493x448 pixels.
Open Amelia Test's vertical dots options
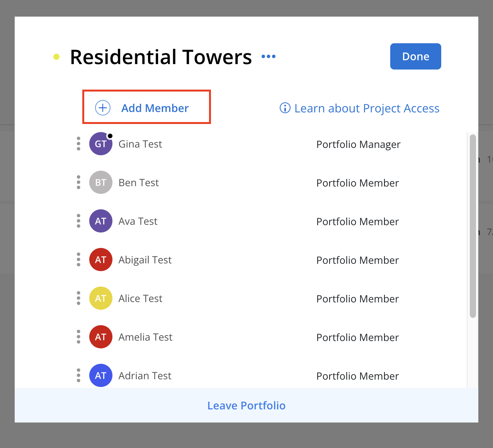click(x=78, y=337)
